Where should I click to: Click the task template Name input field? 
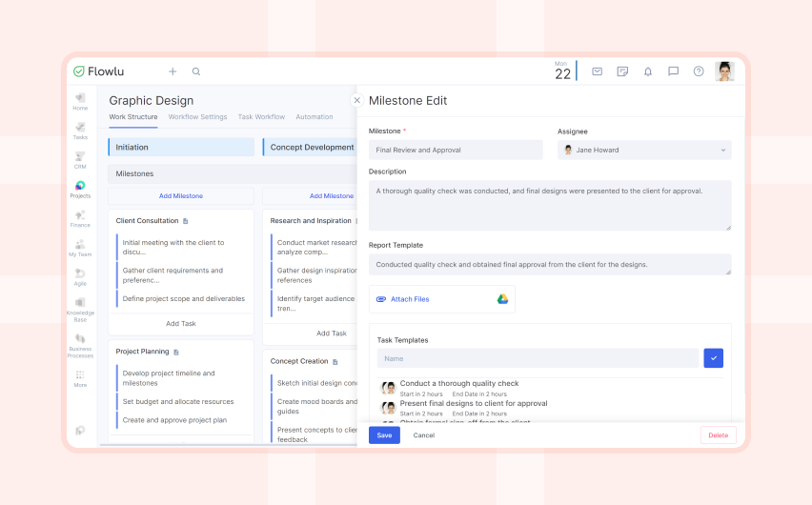(538, 358)
